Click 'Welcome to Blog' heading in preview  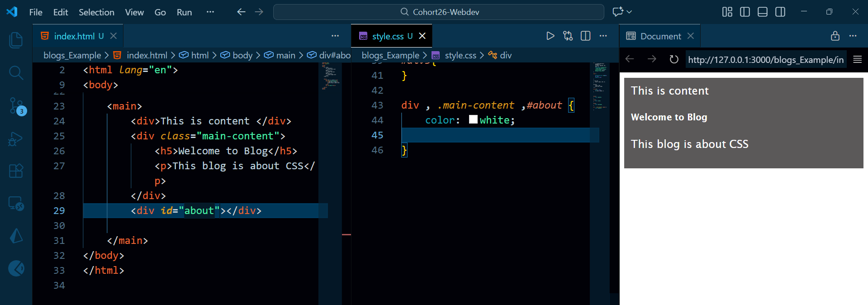pyautogui.click(x=669, y=117)
